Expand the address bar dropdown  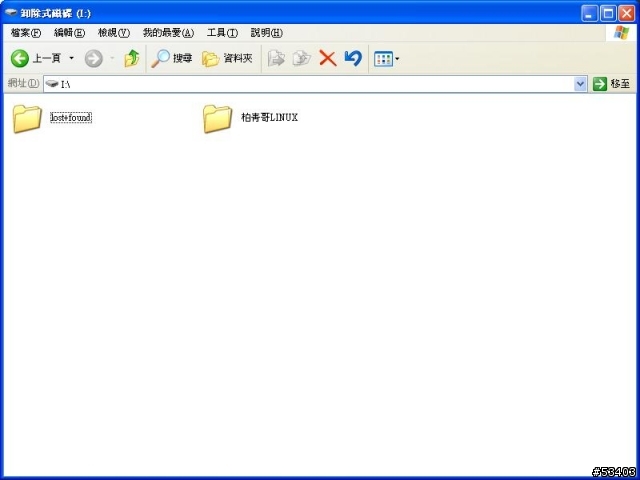click(x=580, y=84)
